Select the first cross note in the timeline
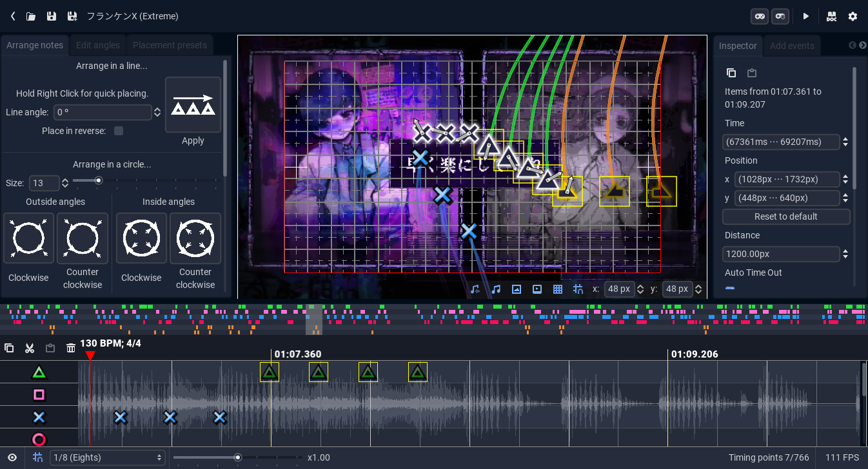This screenshot has height=469, width=868. pyautogui.click(x=120, y=417)
